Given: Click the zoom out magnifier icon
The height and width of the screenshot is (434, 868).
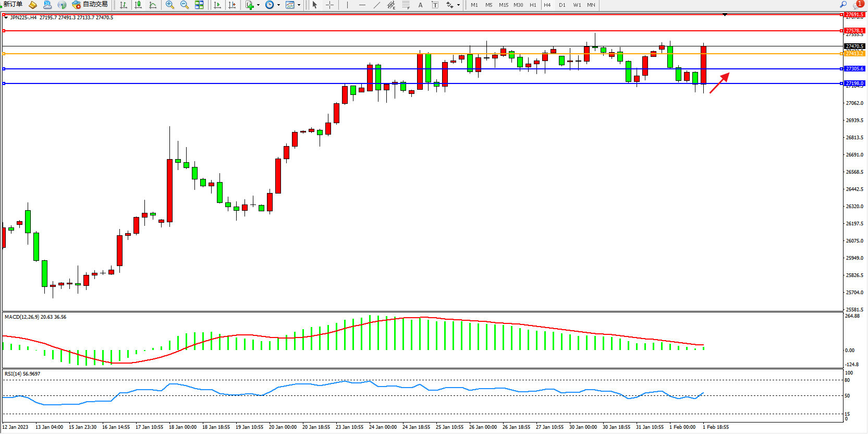Looking at the screenshot, I should coord(184,5).
